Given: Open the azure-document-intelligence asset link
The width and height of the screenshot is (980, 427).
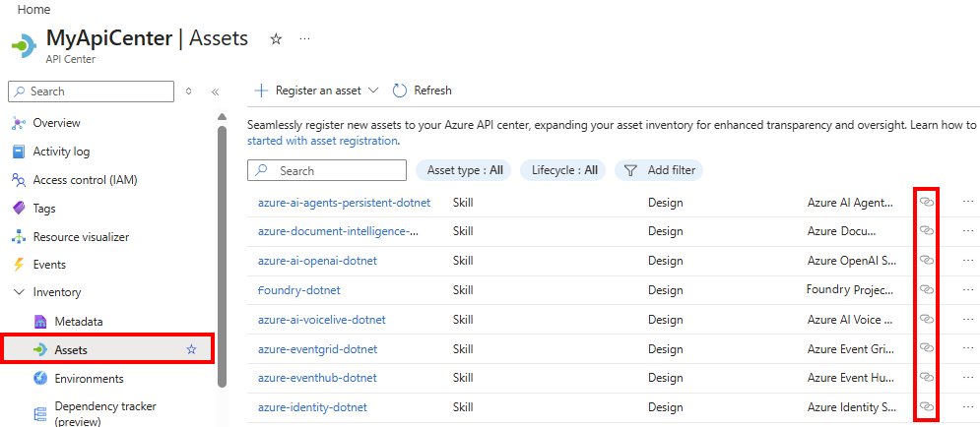Looking at the screenshot, I should click(x=338, y=231).
